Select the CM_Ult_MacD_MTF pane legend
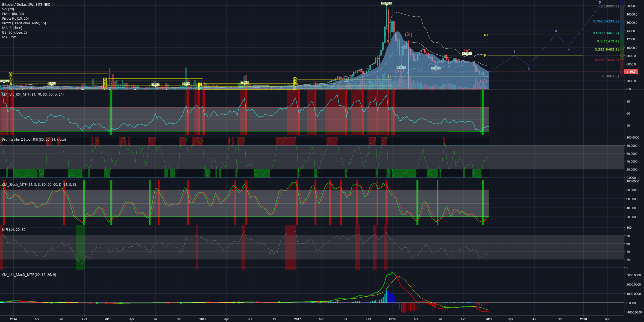This screenshot has height=322, width=644. (x=29, y=275)
